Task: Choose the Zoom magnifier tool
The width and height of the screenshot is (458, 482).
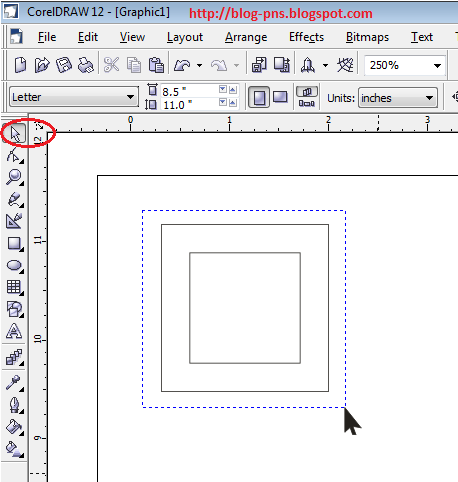Action: (x=14, y=177)
